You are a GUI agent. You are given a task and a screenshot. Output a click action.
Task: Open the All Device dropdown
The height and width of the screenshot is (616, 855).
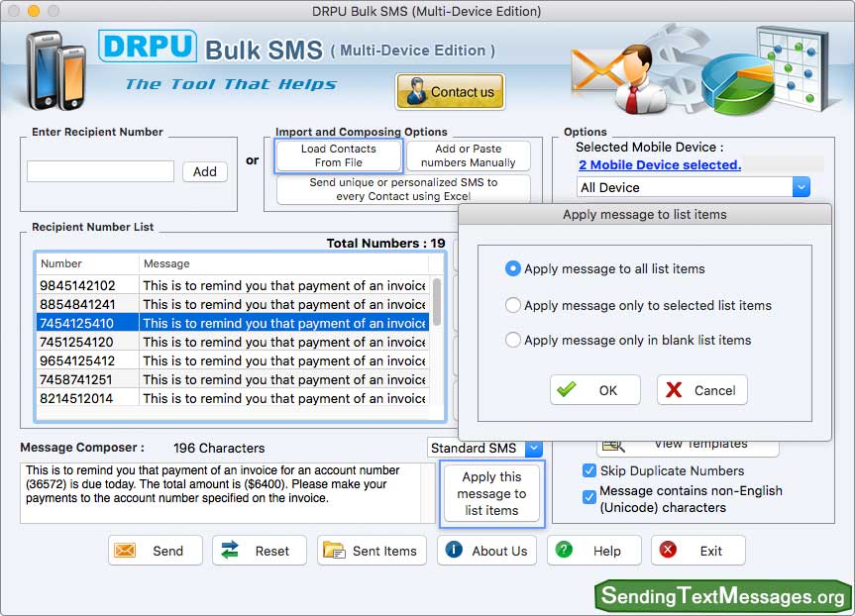point(801,187)
